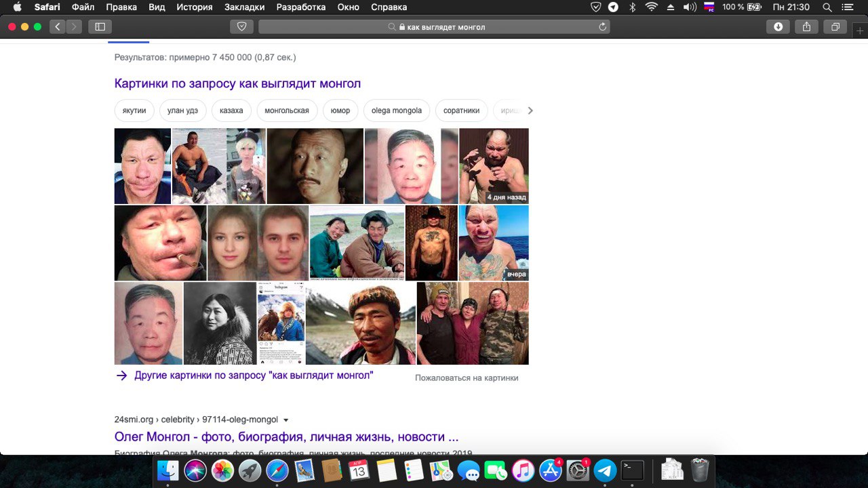The height and width of the screenshot is (488, 868).
Task: Open Music app in the Dock
Action: pos(523,470)
